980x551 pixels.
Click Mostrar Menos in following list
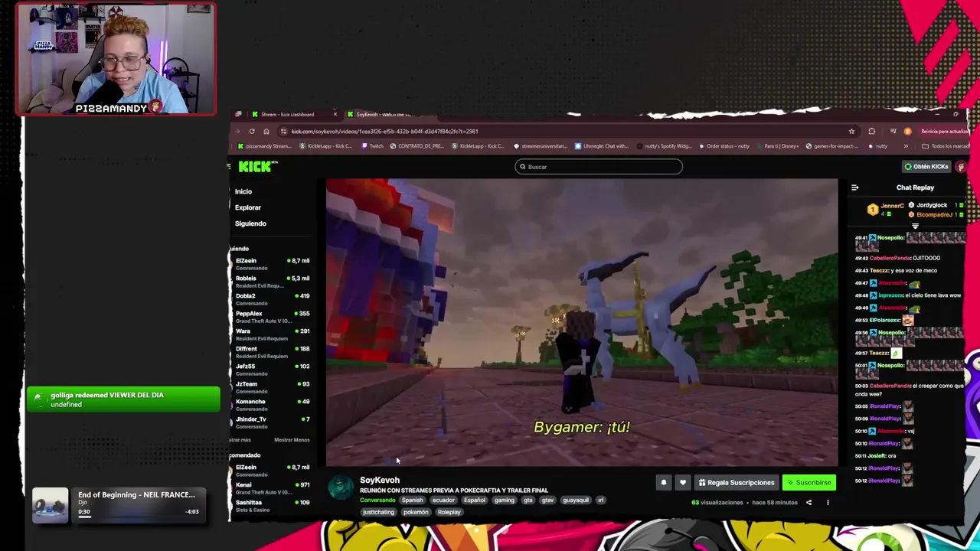292,440
